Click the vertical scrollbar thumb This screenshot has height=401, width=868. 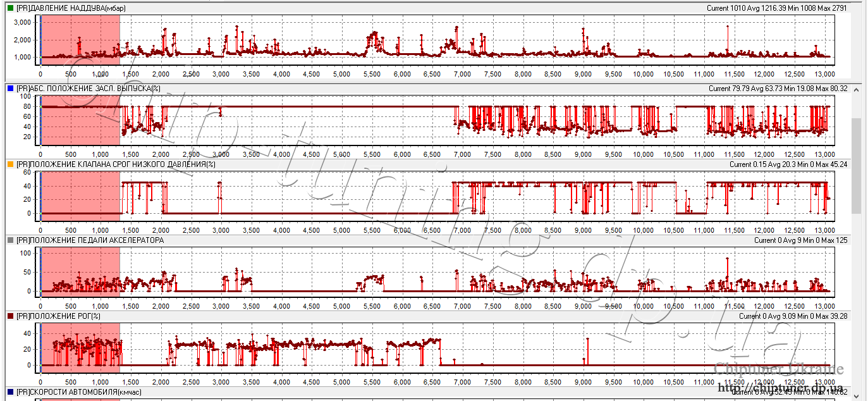click(856, 166)
